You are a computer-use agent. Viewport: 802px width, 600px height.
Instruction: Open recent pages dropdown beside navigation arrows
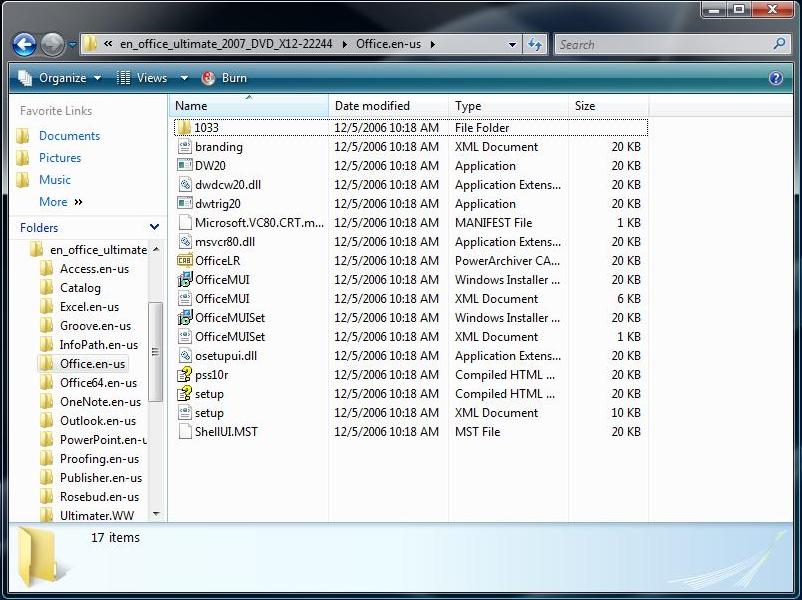tap(72, 45)
